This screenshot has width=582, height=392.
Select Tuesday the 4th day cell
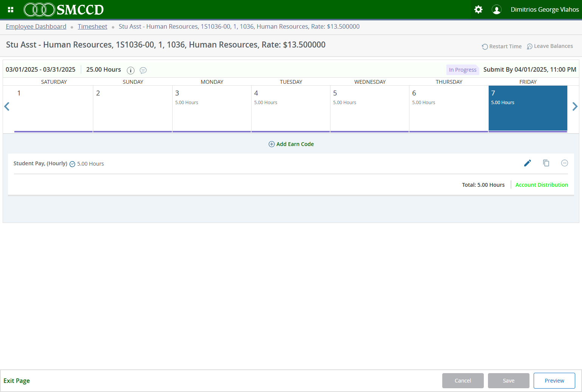point(291,109)
